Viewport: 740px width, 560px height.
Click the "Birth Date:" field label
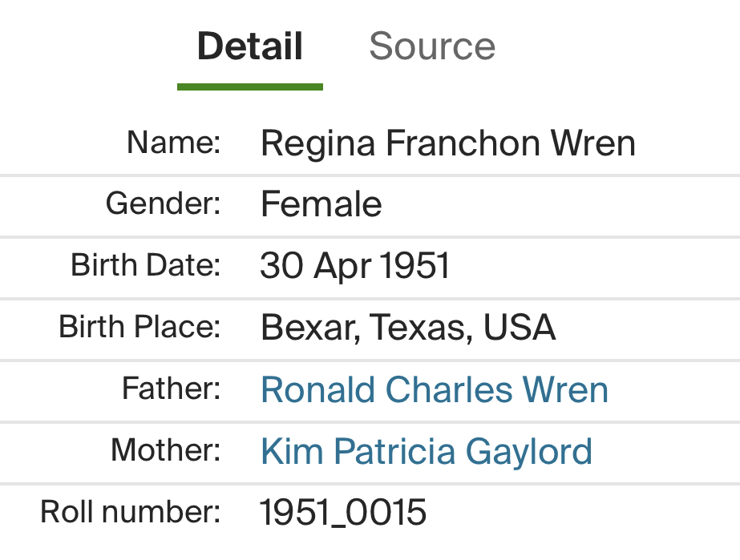point(145,265)
